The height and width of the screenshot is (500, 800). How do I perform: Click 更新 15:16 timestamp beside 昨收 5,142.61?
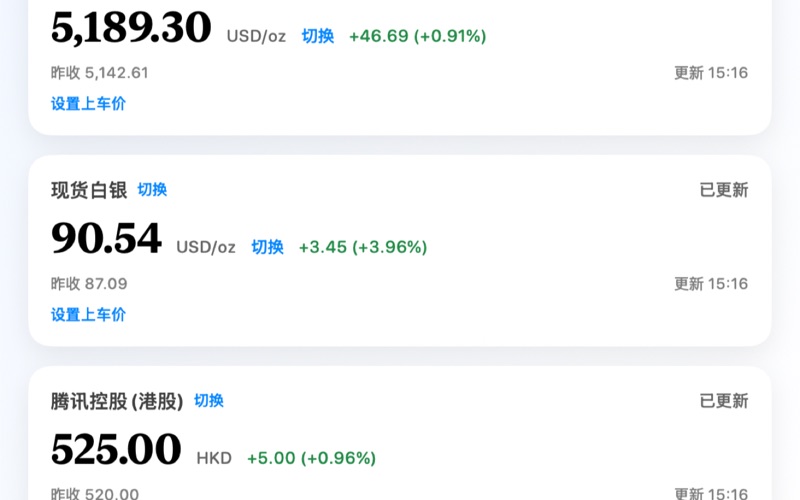(711, 73)
